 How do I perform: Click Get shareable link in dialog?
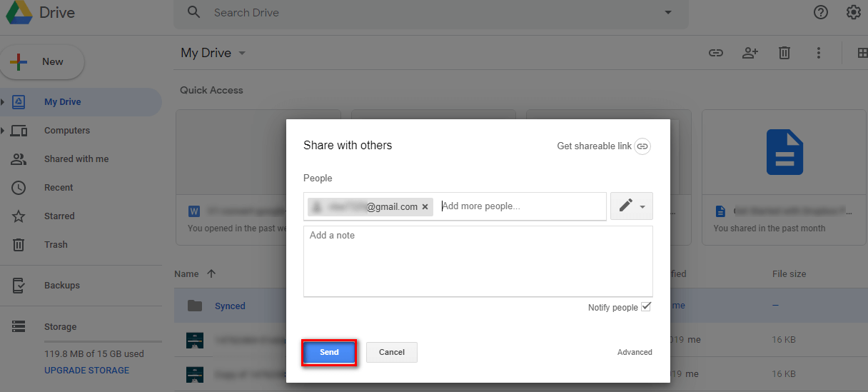594,146
